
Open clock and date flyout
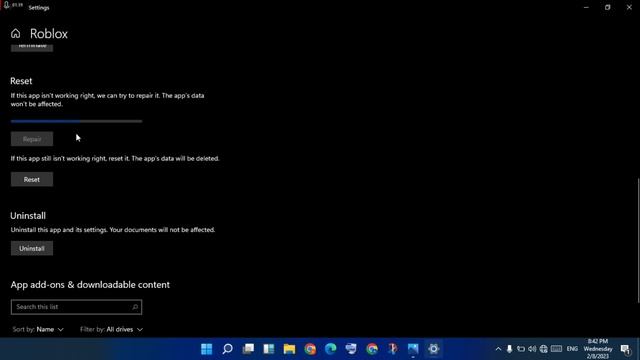point(598,349)
